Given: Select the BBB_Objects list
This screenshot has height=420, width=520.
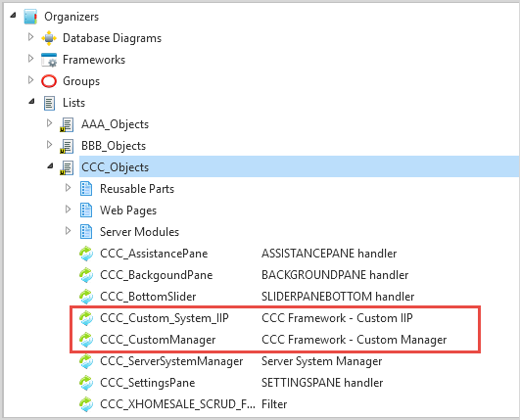Looking at the screenshot, I should pyautogui.click(x=114, y=146).
